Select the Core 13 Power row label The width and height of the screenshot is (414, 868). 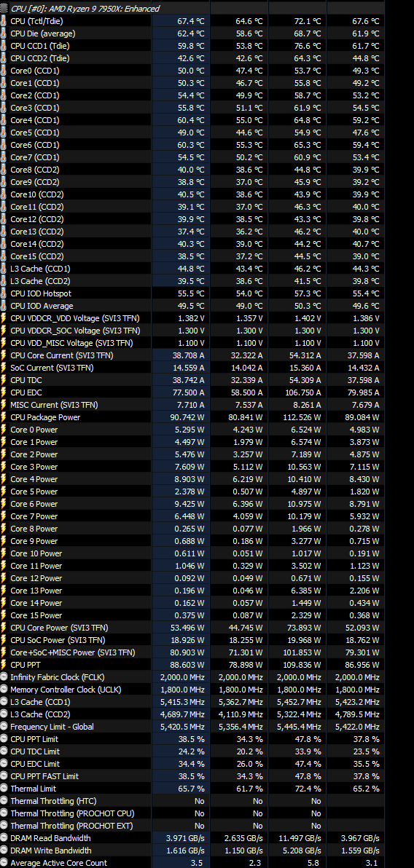(36, 591)
